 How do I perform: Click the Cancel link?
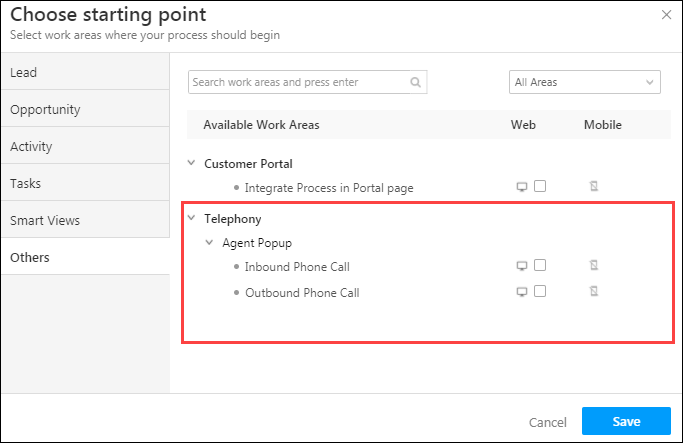pos(548,422)
